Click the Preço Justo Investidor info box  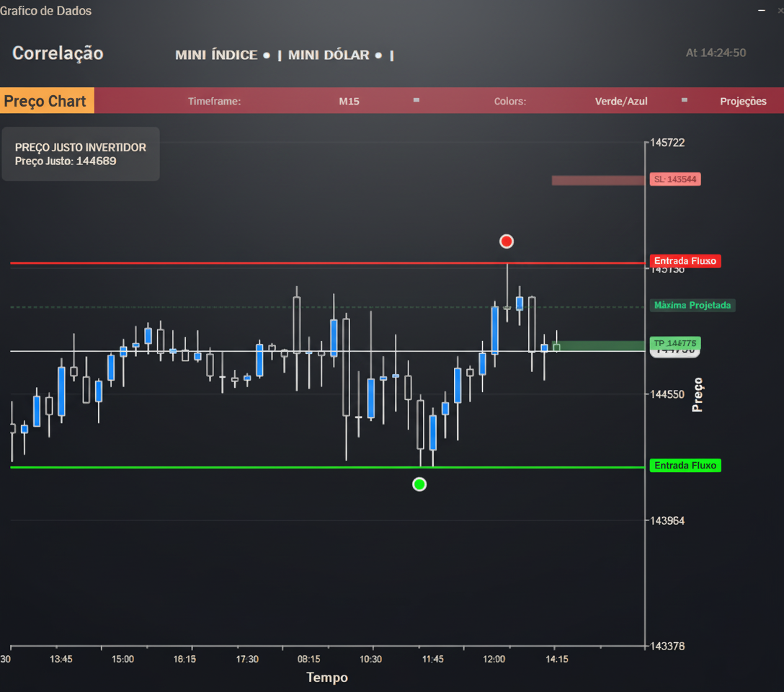pyautogui.click(x=81, y=154)
